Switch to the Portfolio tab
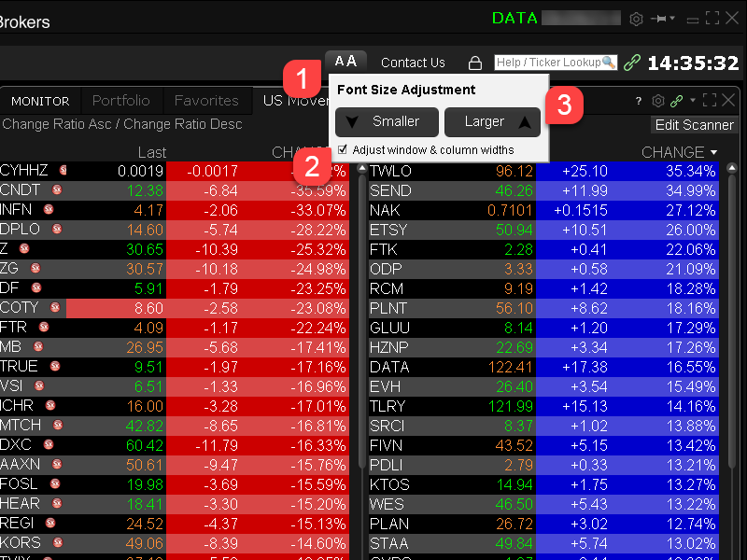This screenshot has height=560, width=747. pos(121,101)
